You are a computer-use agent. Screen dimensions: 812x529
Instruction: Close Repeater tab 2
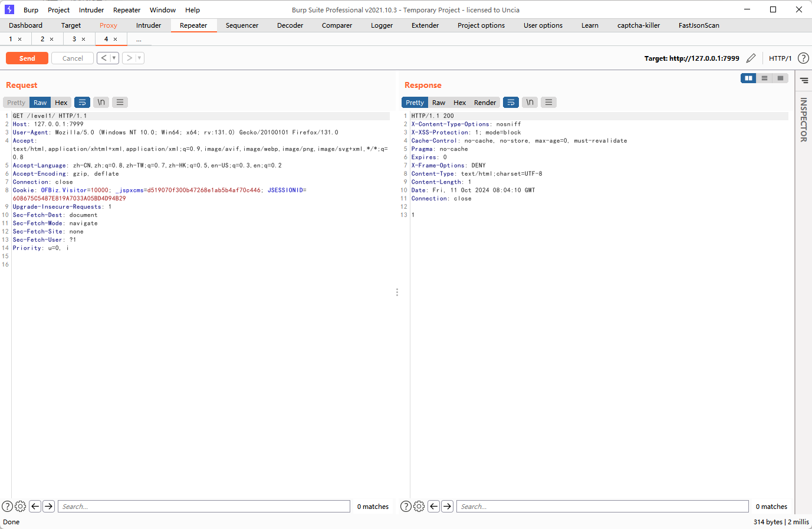click(51, 39)
